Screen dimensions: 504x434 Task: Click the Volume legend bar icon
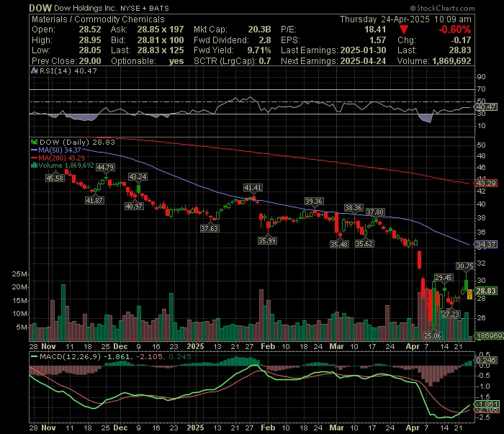(34, 166)
